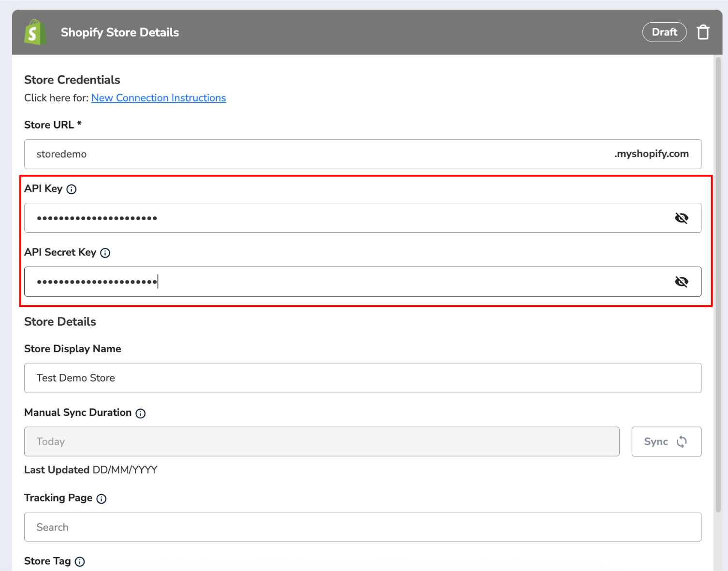Open the API Secret Key info icon
The width and height of the screenshot is (728, 571).
tap(105, 253)
